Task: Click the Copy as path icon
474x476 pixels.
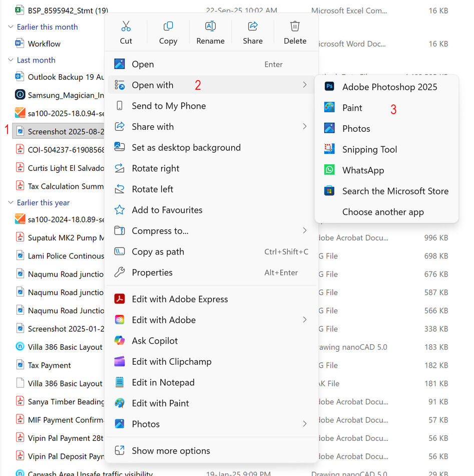Action: [120, 252]
